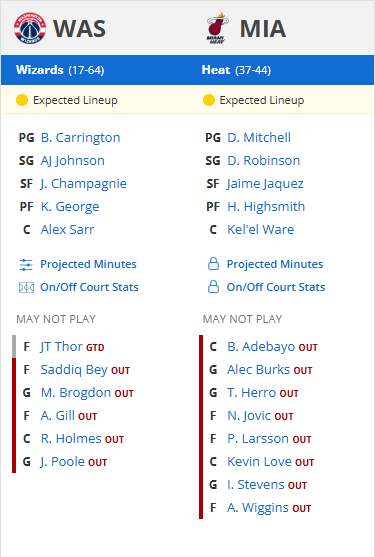The height and width of the screenshot is (557, 375).
Task: Open Heat On/Off Court Stats link
Action: click(276, 287)
